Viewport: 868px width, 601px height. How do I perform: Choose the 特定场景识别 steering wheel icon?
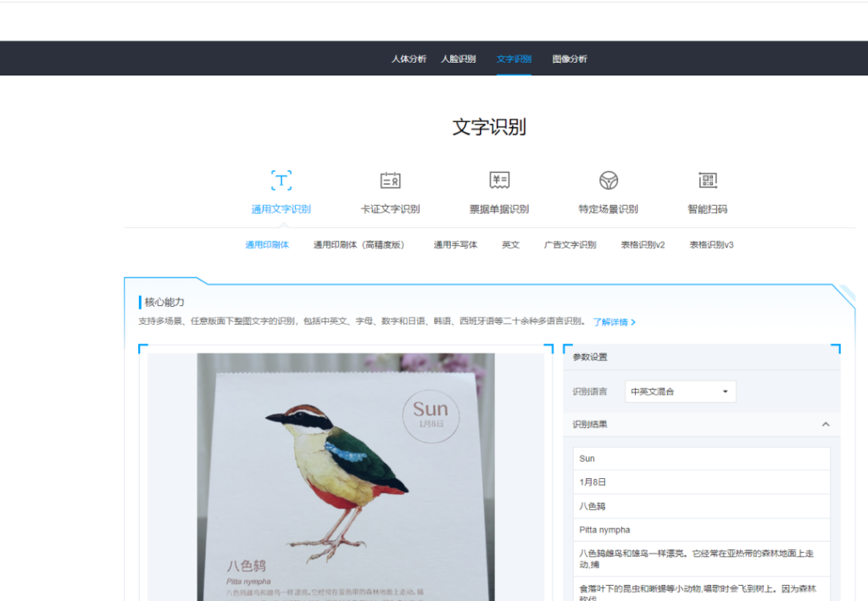609,181
